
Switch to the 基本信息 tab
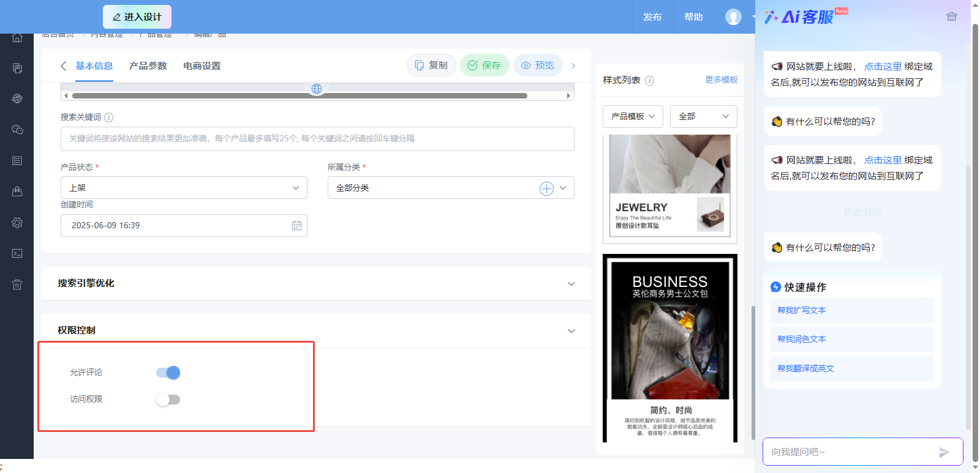[x=94, y=66]
